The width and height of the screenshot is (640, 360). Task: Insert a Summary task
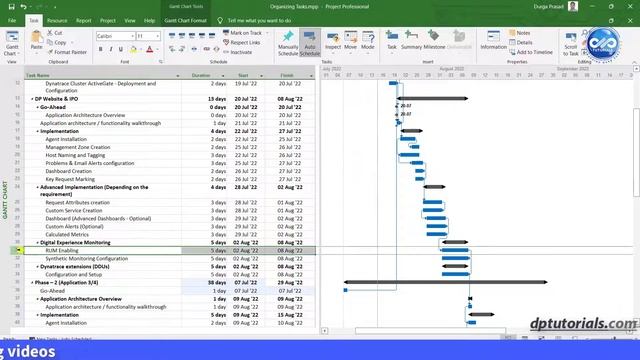tap(411, 41)
